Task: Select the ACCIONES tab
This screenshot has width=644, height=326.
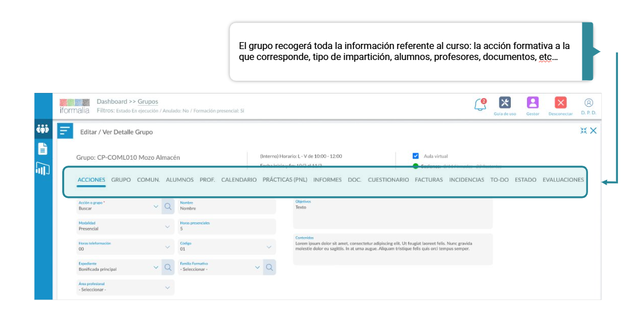Action: point(91,179)
